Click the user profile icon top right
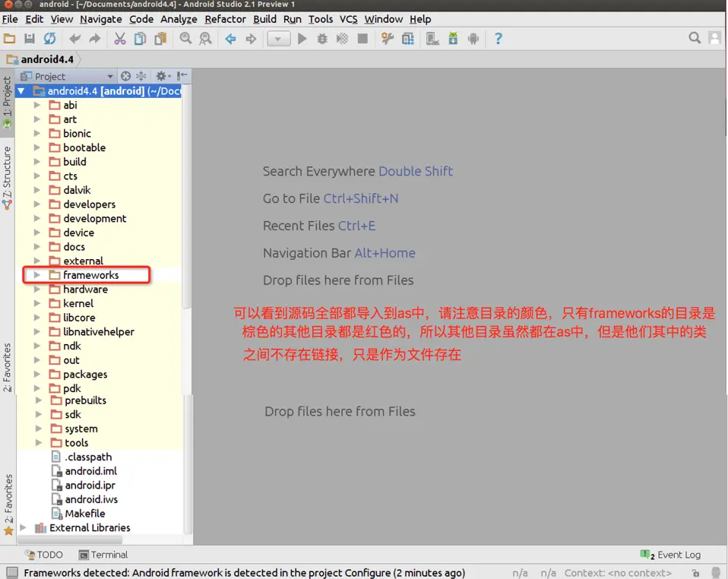Screen dimensions: 728x579 point(714,38)
